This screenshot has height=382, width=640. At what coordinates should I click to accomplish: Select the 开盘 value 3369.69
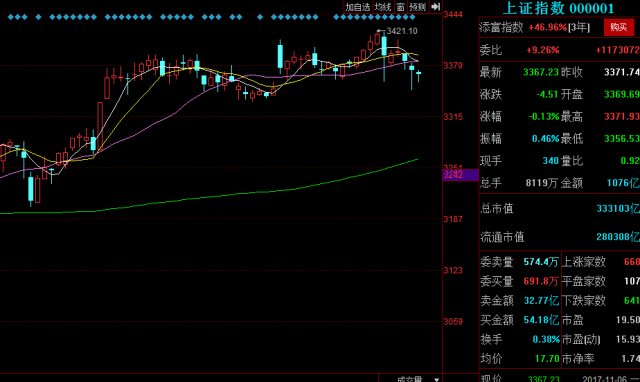click(622, 94)
